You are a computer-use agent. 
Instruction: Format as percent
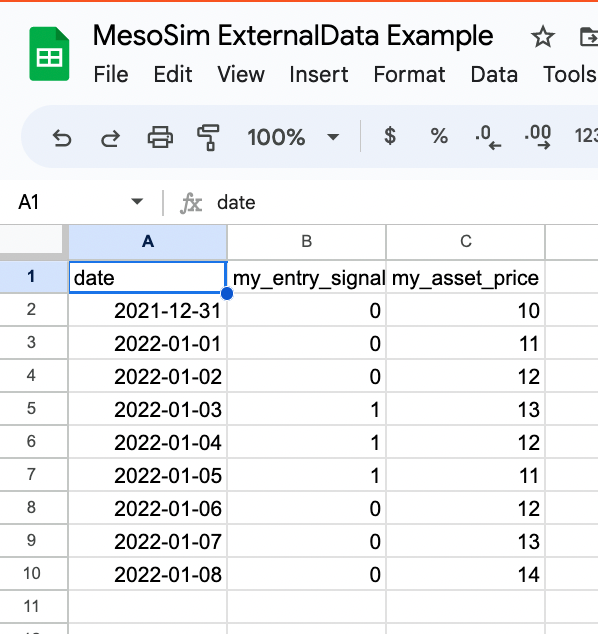[439, 136]
